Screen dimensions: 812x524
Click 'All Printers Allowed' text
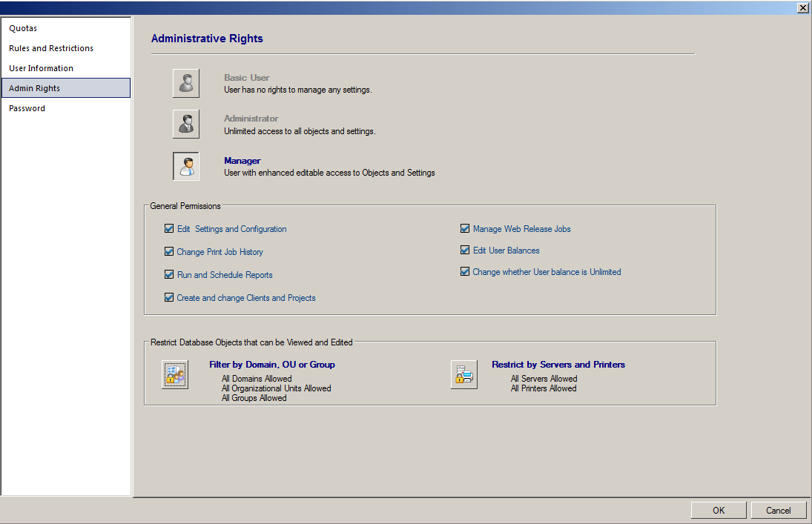[544, 388]
